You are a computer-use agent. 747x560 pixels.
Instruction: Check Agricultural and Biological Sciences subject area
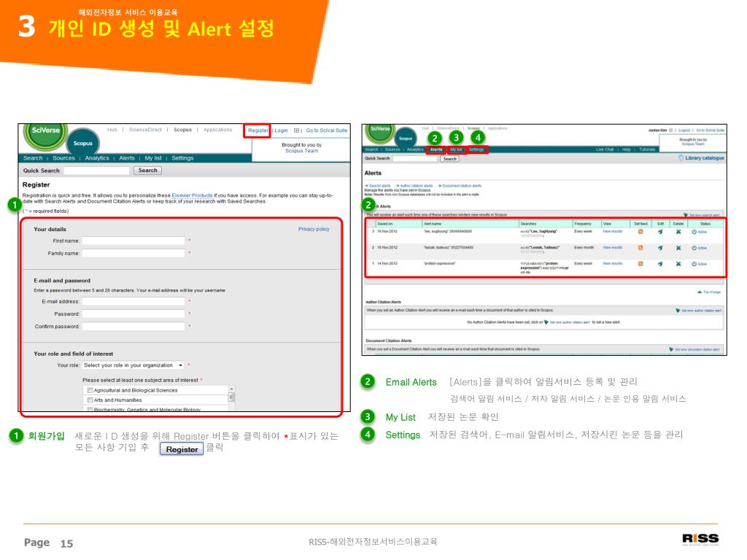(x=90, y=391)
